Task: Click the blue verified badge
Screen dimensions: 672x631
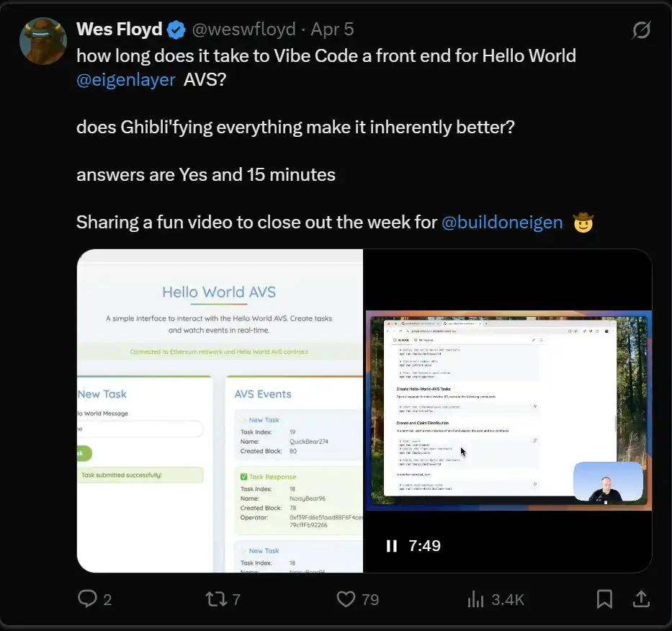Action: click(176, 30)
